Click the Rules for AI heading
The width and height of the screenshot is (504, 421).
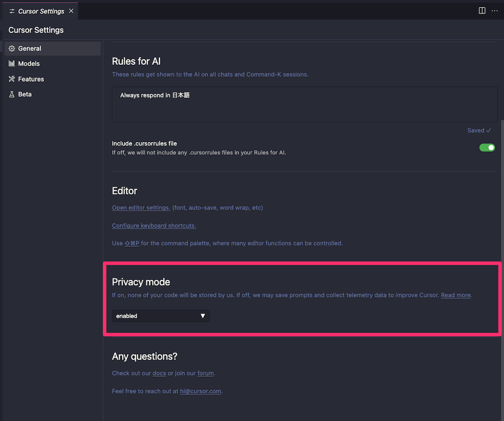(136, 62)
